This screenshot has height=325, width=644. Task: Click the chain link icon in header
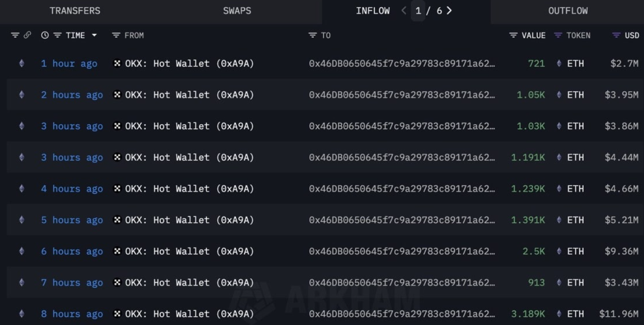27,36
